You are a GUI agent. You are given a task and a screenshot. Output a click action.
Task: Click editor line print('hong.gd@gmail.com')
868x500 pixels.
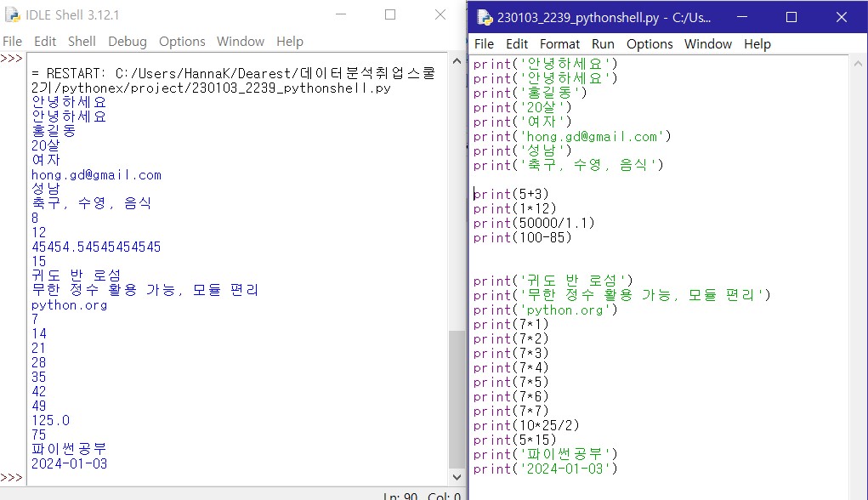[x=572, y=137]
